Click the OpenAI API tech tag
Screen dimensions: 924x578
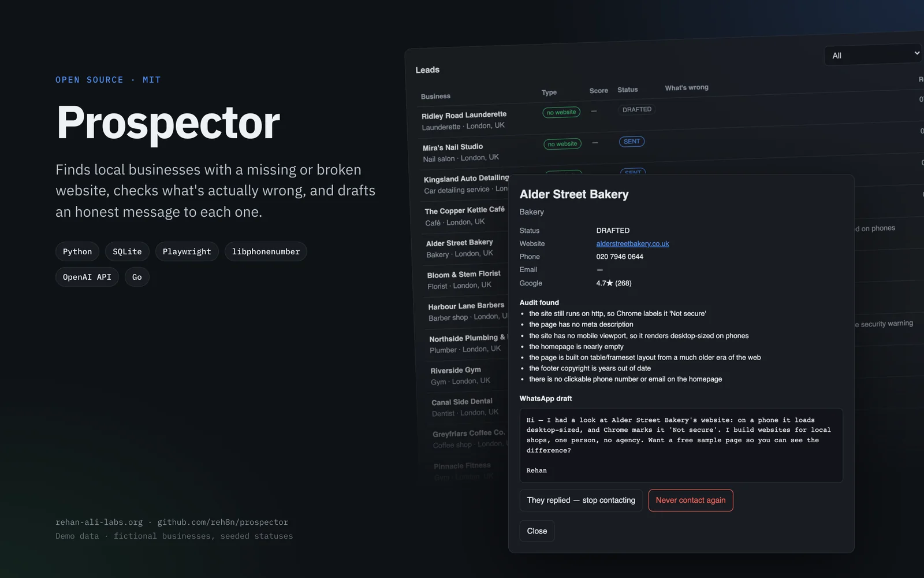click(x=87, y=277)
